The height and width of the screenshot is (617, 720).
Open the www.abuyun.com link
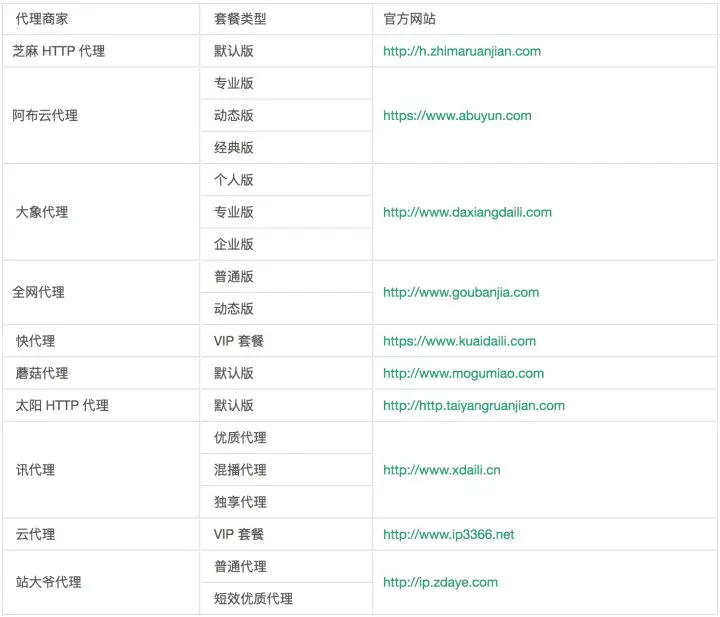click(x=457, y=116)
